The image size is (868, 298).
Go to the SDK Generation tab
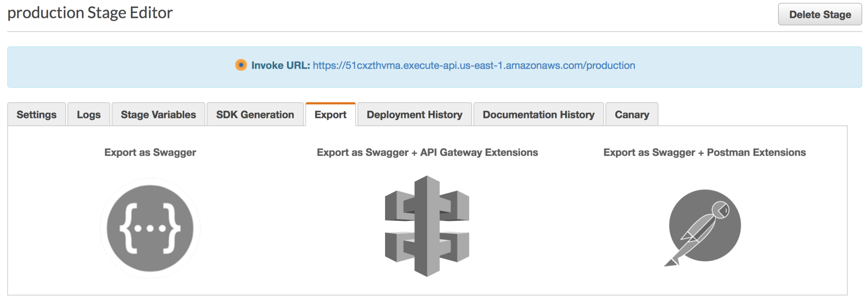[255, 114]
